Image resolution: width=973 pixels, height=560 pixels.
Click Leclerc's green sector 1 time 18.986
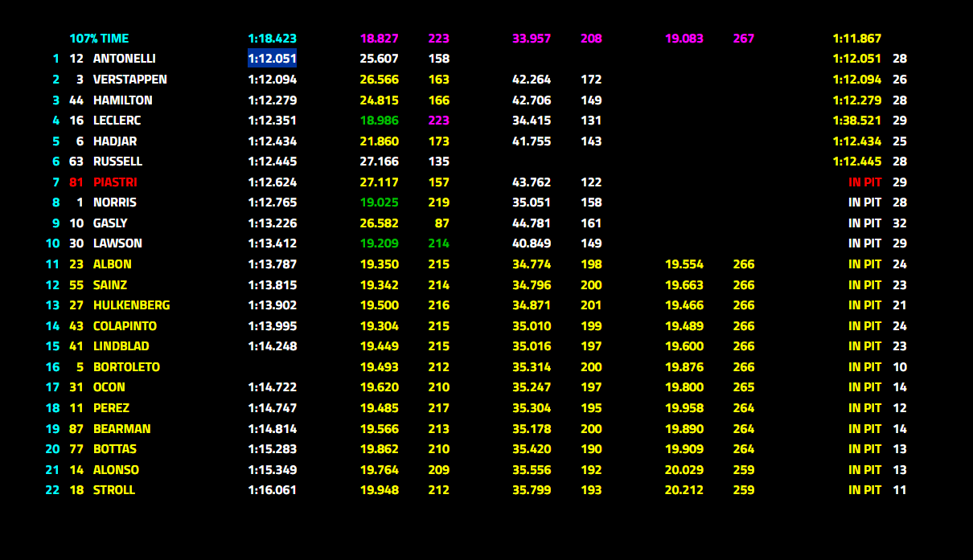click(x=380, y=121)
